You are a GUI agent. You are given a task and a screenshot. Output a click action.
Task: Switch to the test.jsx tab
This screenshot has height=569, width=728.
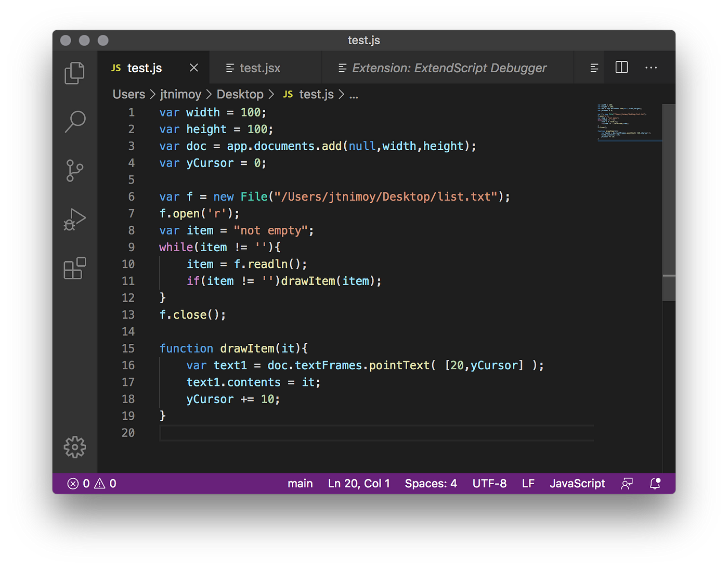click(x=260, y=67)
